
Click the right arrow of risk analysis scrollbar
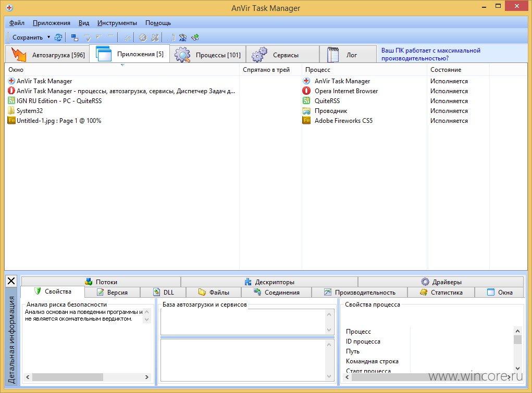[x=147, y=377]
